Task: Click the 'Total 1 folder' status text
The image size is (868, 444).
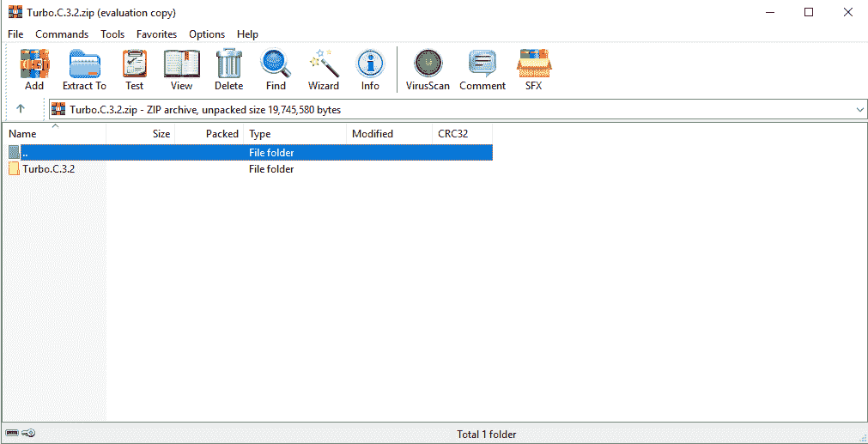Action: click(487, 435)
